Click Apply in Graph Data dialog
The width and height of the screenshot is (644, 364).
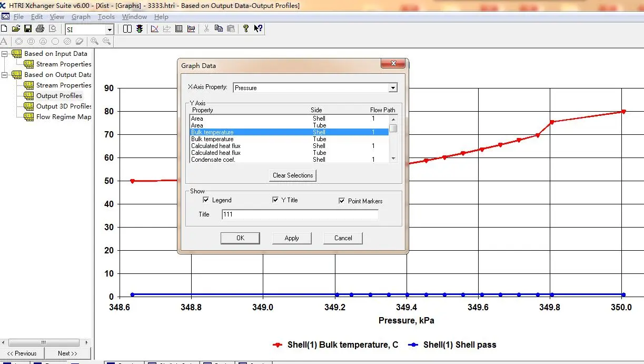(292, 238)
